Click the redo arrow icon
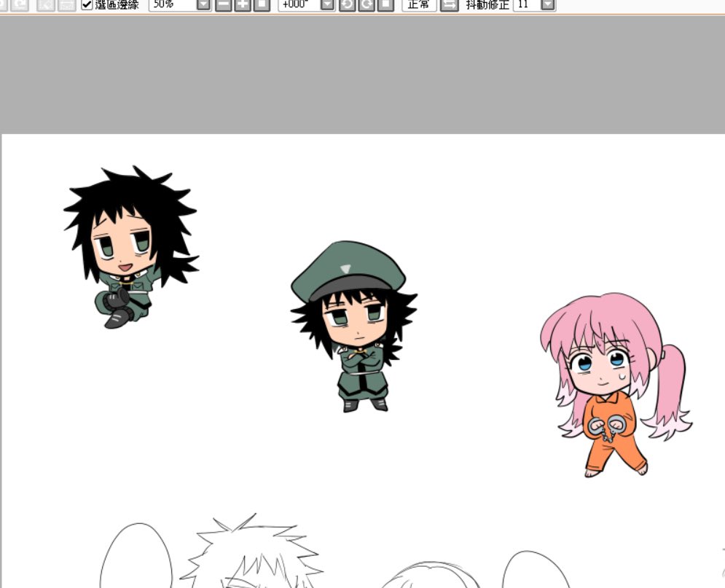725x588 pixels. click(x=20, y=4)
